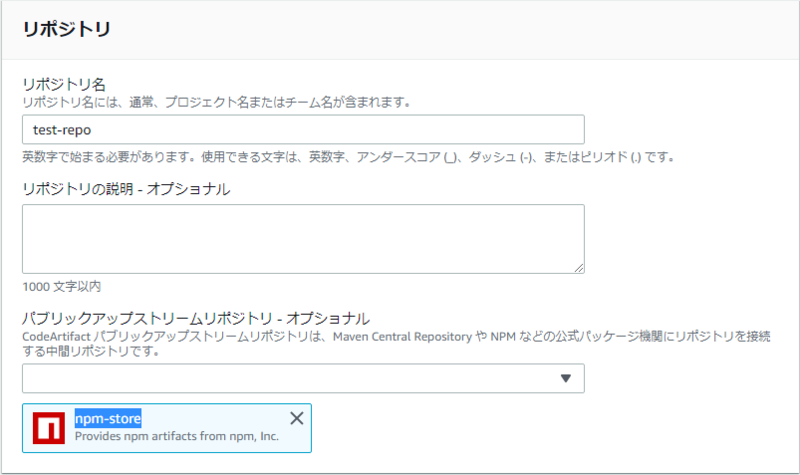The image size is (800, 475).
Task: Remove the npm-store upstream selection
Action: tap(296, 418)
